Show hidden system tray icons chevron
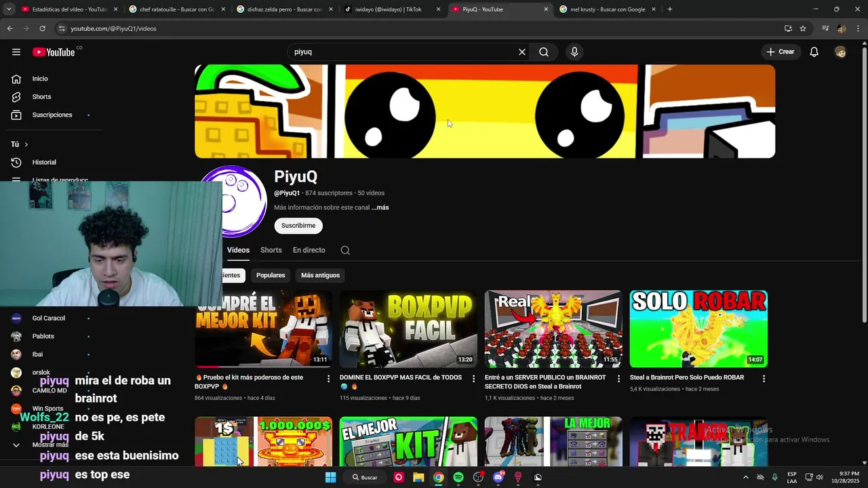Viewport: 868px width, 488px height. click(x=745, y=477)
